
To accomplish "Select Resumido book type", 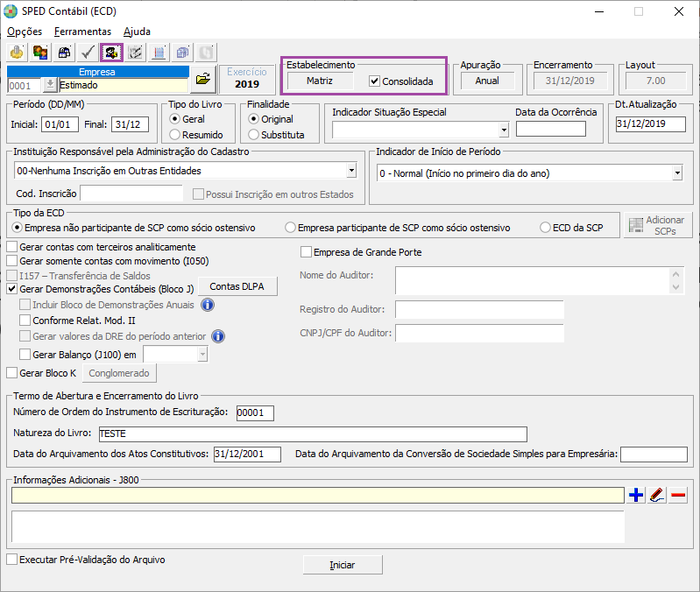I will [175, 135].
